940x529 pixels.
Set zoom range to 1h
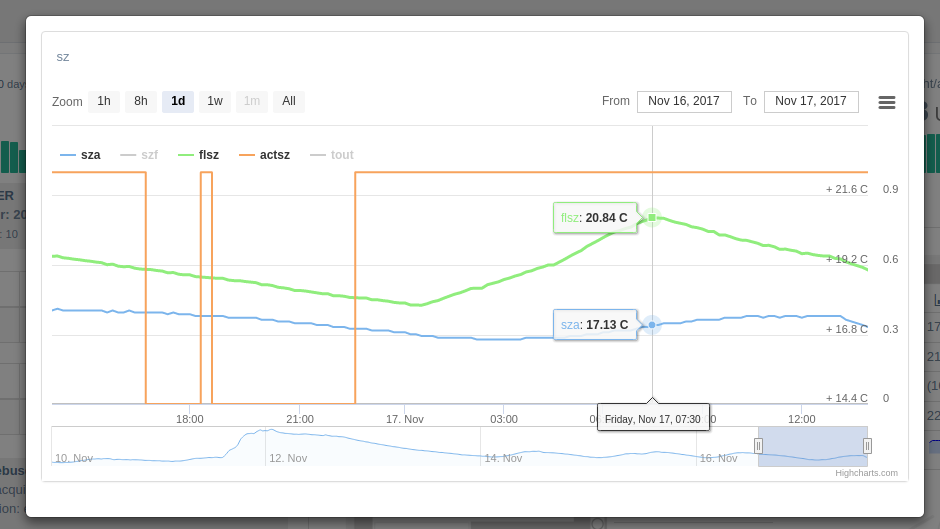click(104, 101)
